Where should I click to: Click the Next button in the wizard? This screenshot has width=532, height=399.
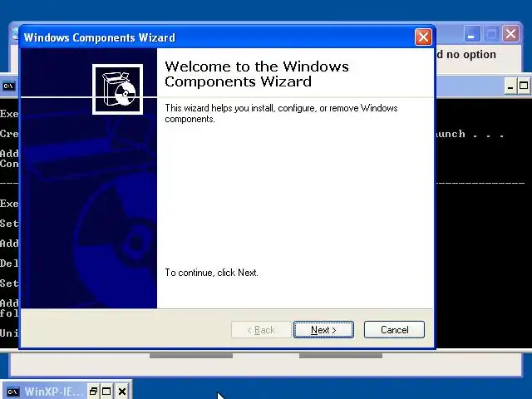coord(323,329)
